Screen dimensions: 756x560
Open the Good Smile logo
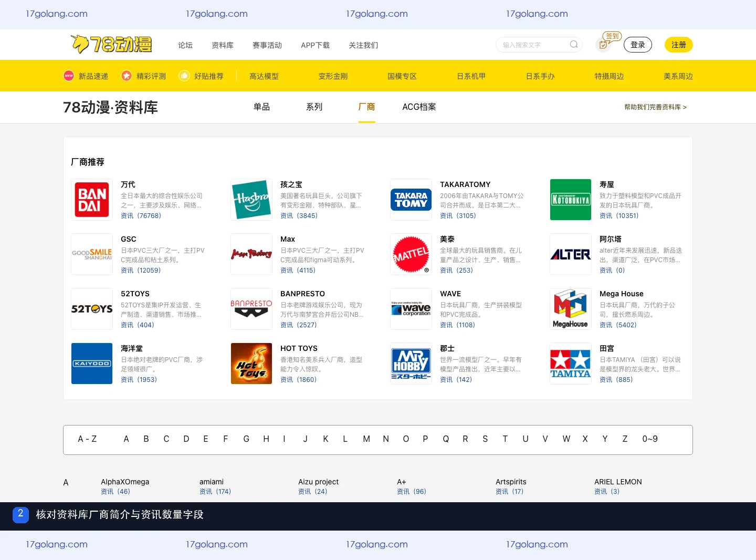point(92,254)
